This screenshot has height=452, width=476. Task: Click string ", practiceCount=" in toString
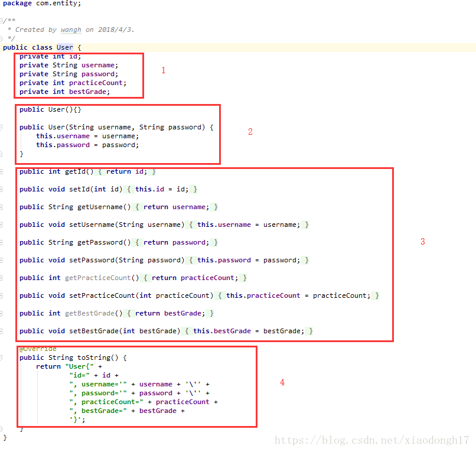[106, 402]
